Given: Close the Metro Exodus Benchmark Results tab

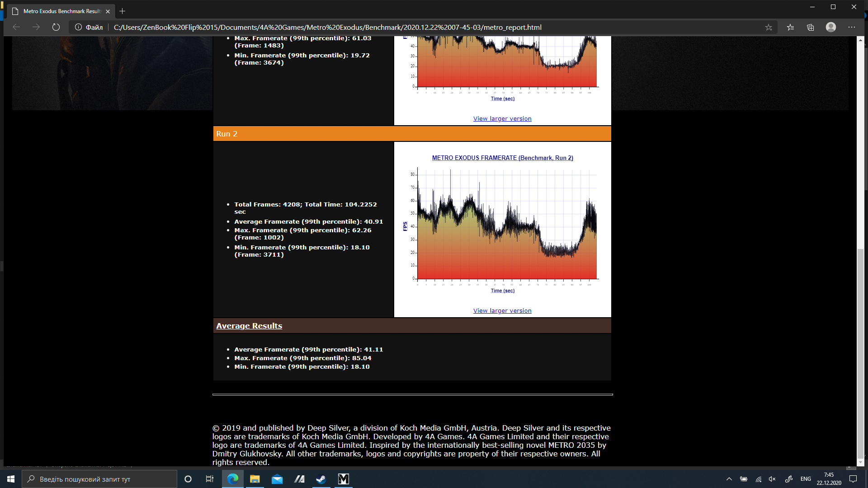Looking at the screenshot, I should tap(108, 11).
